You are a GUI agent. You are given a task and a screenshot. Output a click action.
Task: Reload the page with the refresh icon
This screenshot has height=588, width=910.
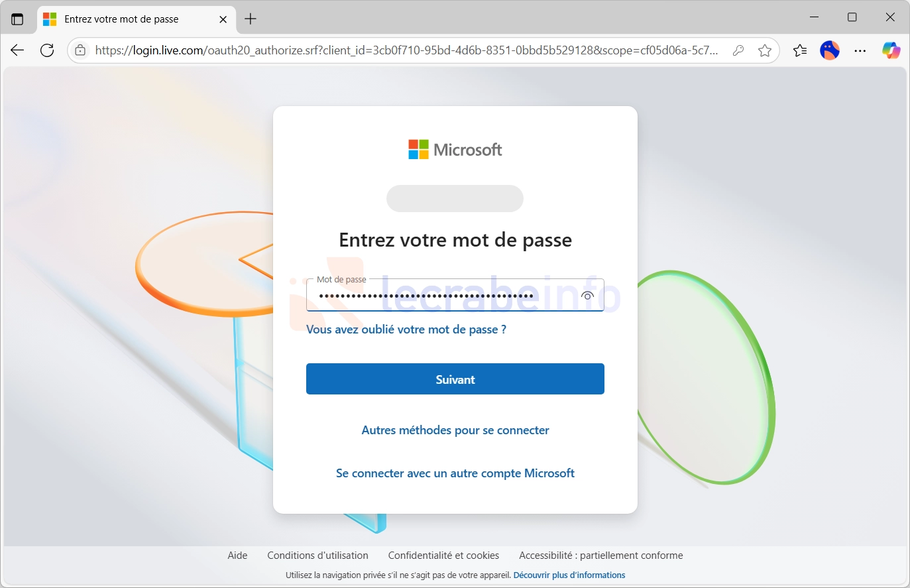point(47,50)
